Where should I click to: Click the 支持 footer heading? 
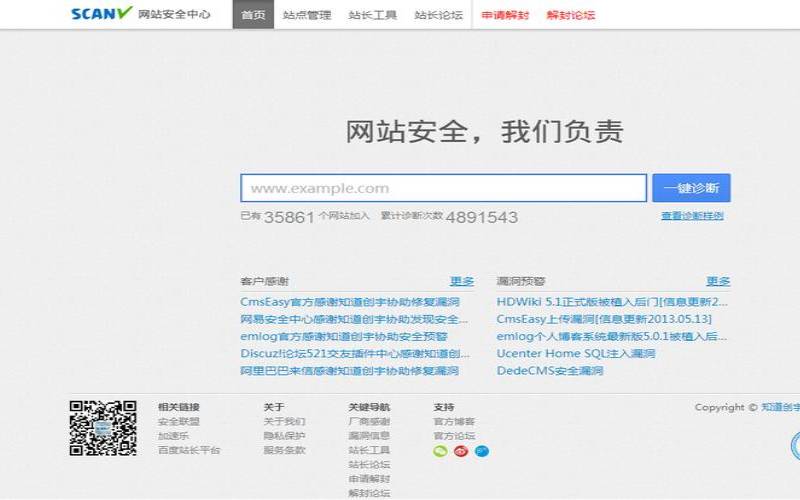click(444, 407)
